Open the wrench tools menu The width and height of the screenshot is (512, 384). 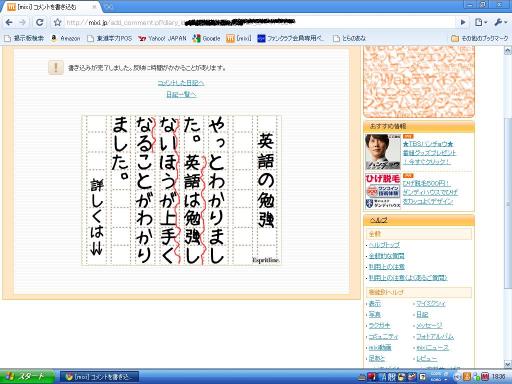(500, 22)
